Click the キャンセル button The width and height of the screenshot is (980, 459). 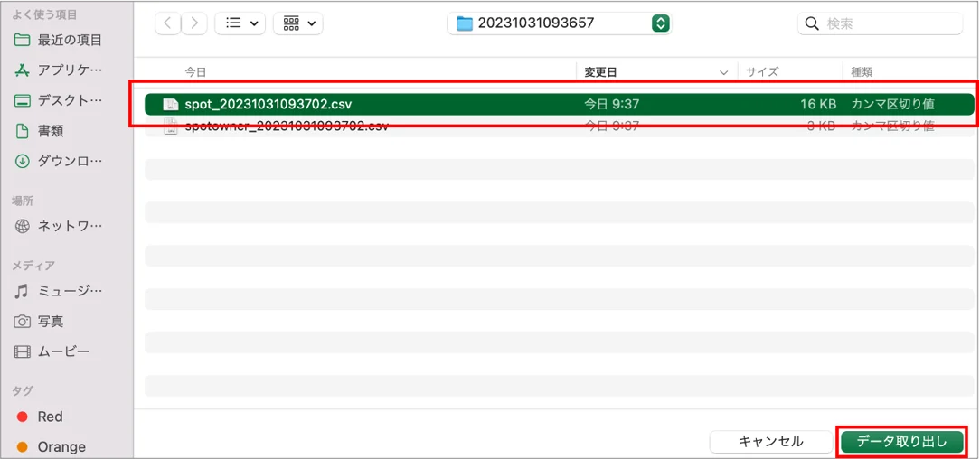[770, 442]
